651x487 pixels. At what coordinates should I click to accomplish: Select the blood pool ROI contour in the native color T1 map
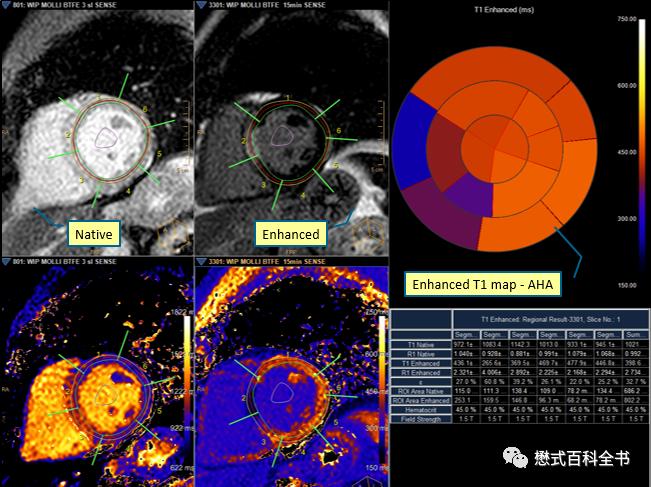click(106, 394)
